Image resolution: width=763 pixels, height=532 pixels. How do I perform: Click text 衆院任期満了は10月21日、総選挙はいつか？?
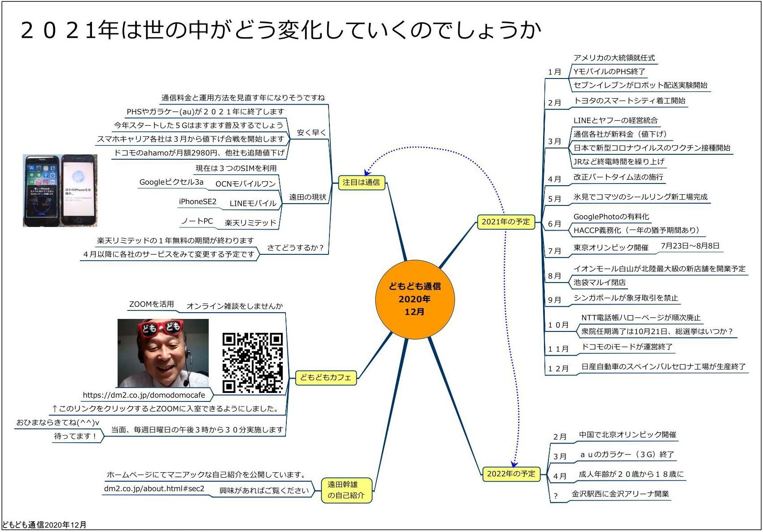(x=657, y=331)
